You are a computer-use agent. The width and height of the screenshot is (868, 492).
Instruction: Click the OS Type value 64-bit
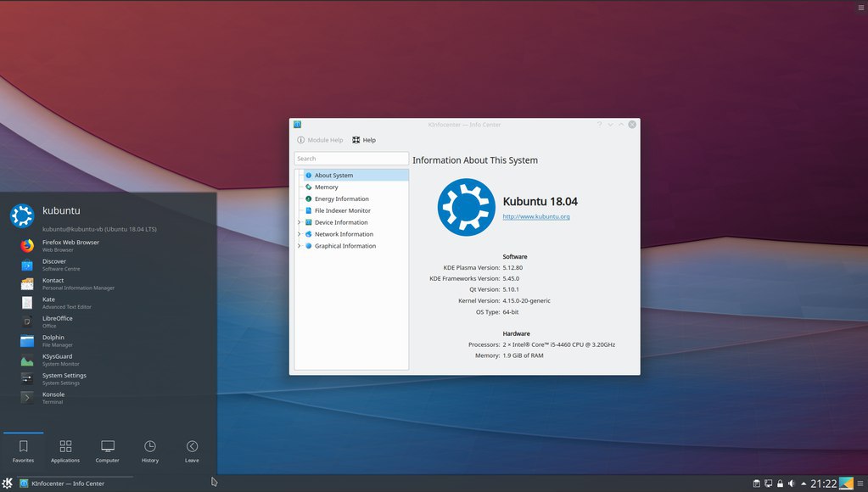[x=511, y=312]
